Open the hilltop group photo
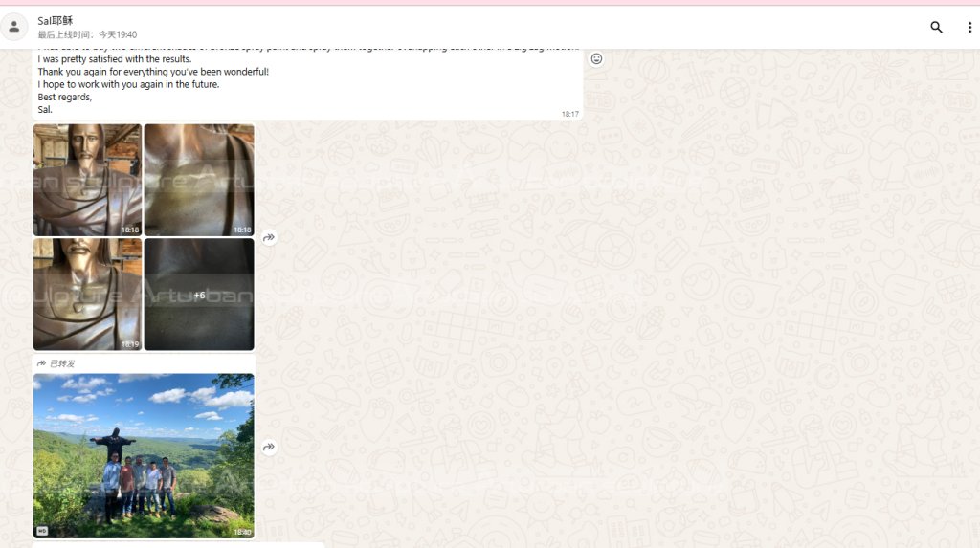 tap(144, 455)
